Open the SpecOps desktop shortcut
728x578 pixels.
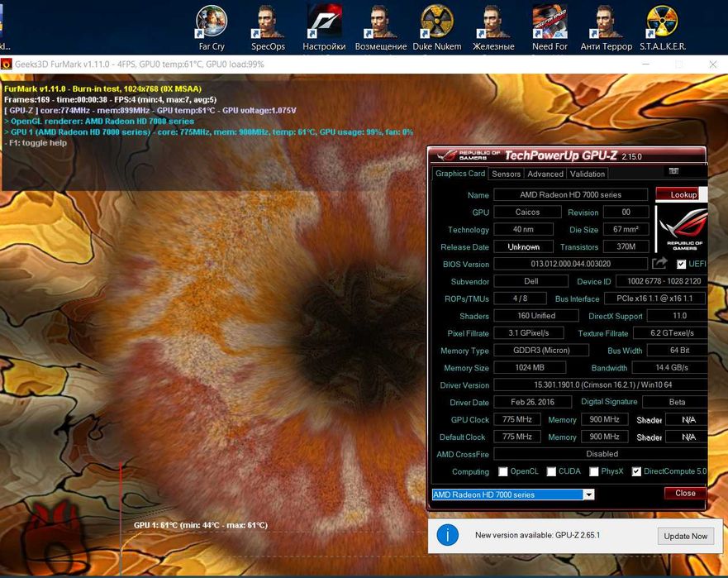(x=268, y=28)
